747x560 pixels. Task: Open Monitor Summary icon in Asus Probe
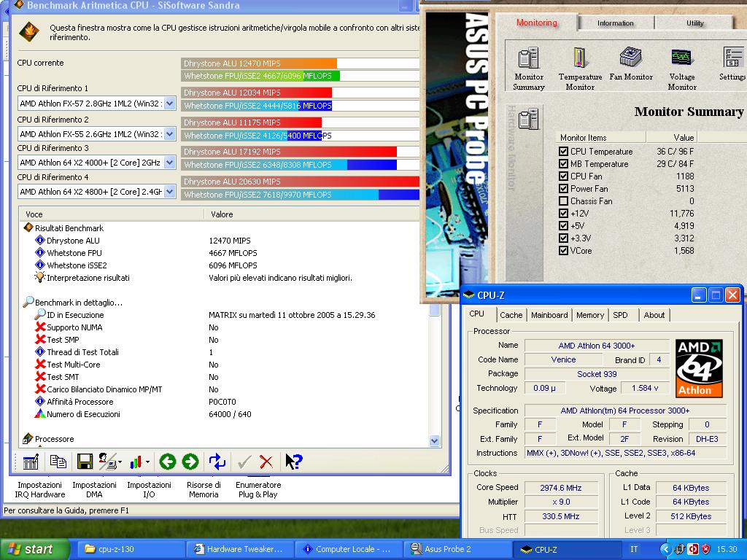[x=528, y=68]
